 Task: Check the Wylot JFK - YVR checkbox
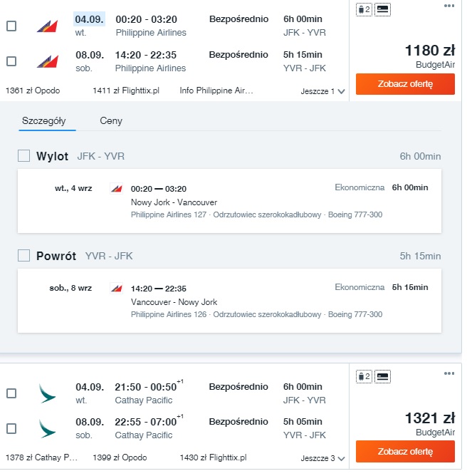(24, 157)
